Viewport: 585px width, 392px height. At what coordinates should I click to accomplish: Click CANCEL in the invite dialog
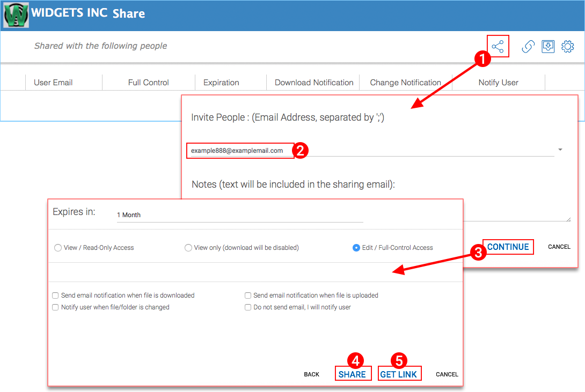click(x=559, y=247)
